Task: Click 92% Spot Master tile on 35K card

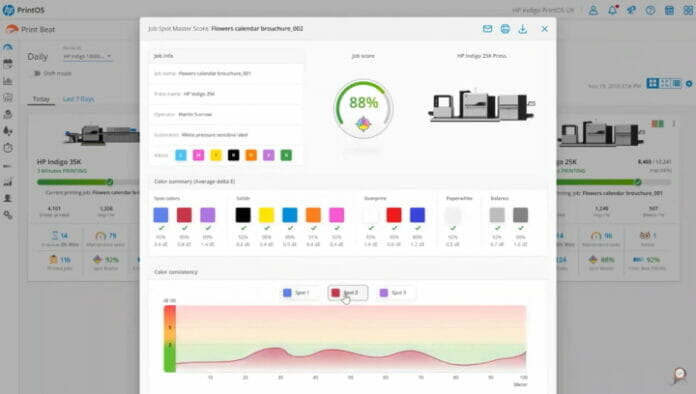Action: (x=106, y=262)
